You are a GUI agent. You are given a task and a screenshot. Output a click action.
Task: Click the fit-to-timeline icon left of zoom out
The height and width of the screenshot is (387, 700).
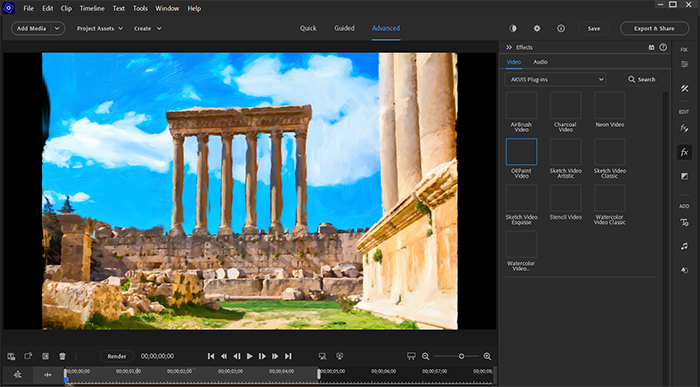point(411,356)
